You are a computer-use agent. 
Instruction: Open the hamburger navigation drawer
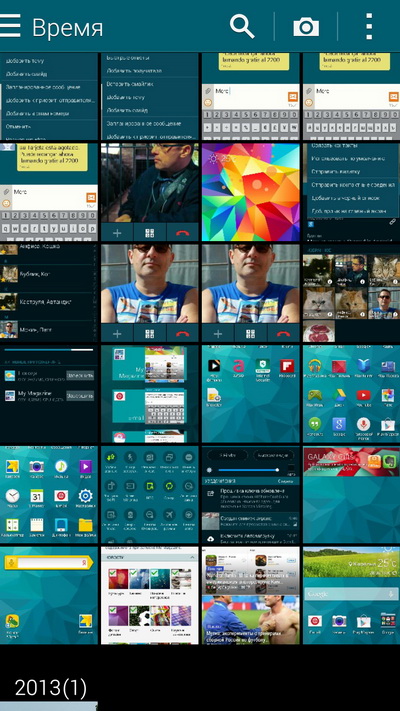10,26
